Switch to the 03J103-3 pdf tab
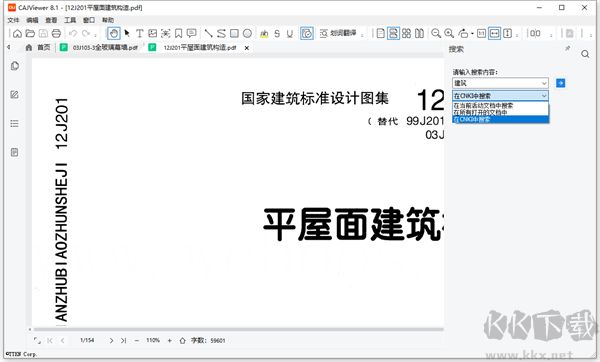600x362 pixels. point(99,47)
